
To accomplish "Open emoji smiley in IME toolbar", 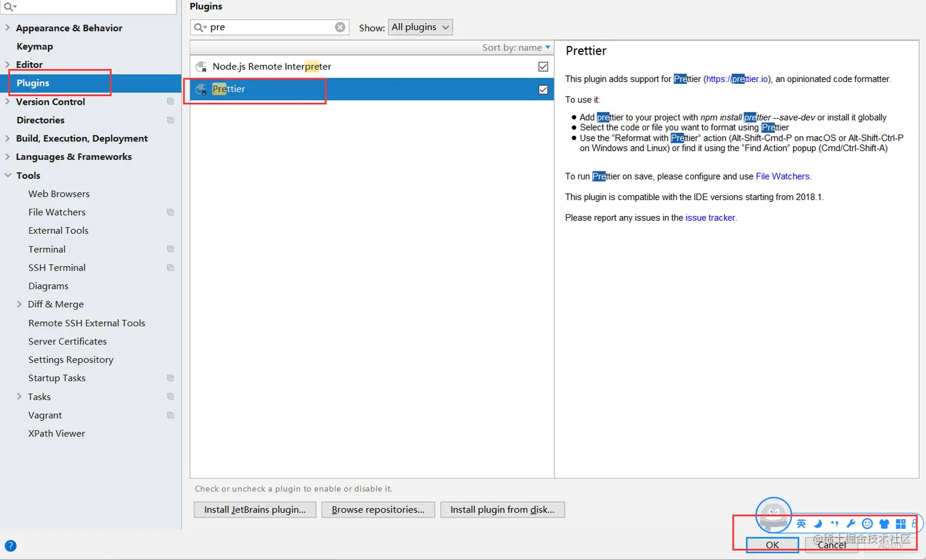I will tap(867, 523).
